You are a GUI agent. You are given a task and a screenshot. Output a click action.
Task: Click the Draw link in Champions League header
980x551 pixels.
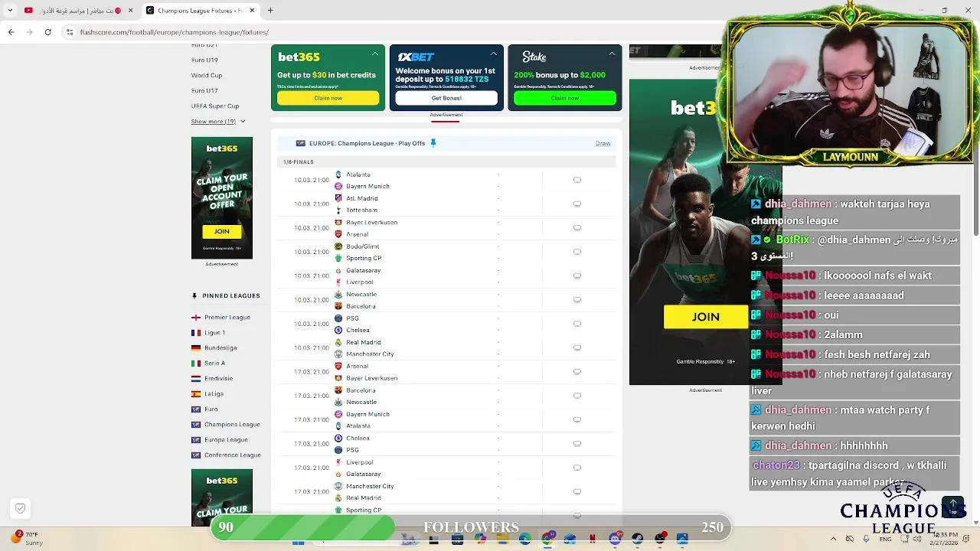(x=603, y=143)
